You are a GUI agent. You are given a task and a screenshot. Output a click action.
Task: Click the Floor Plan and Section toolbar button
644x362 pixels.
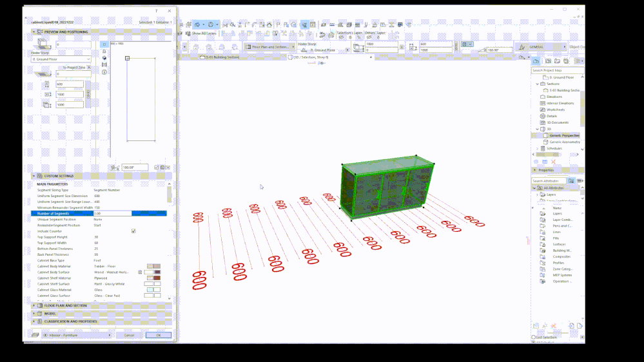click(x=270, y=47)
